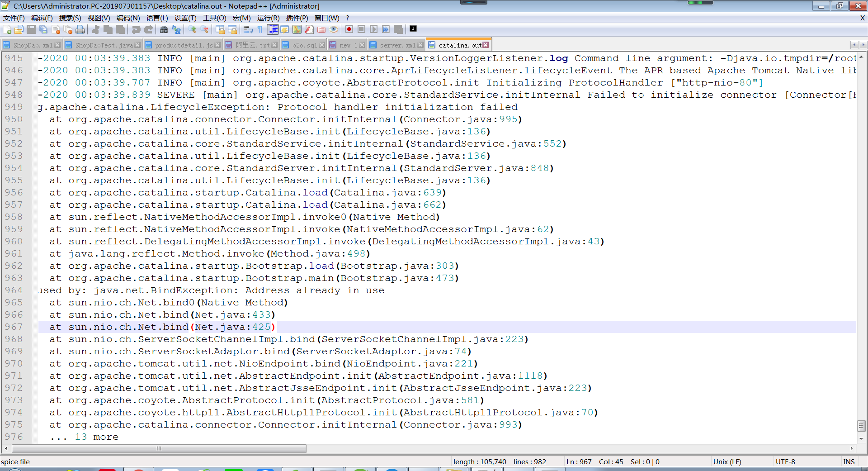
Task: Click the Paste toolbar icon
Action: (120, 29)
